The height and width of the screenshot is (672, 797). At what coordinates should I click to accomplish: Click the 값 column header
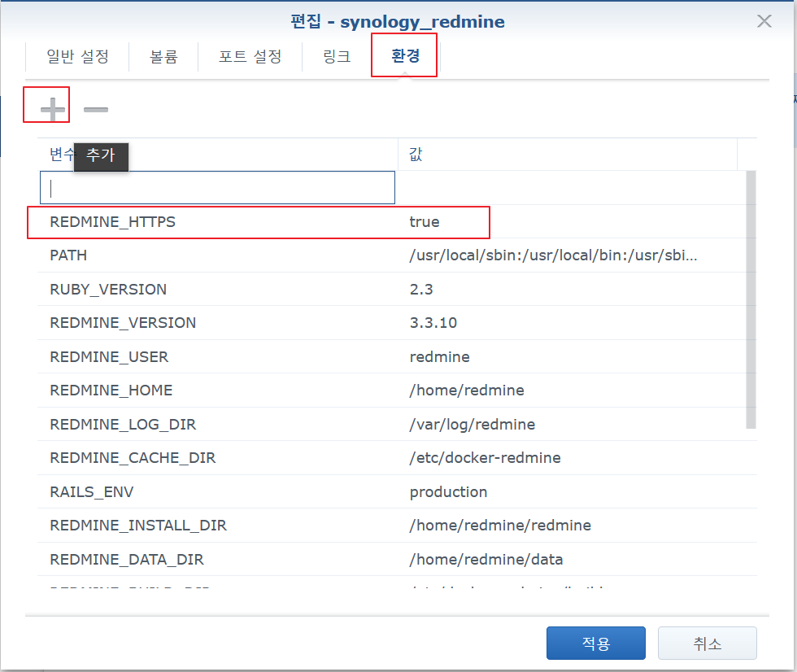coord(568,154)
